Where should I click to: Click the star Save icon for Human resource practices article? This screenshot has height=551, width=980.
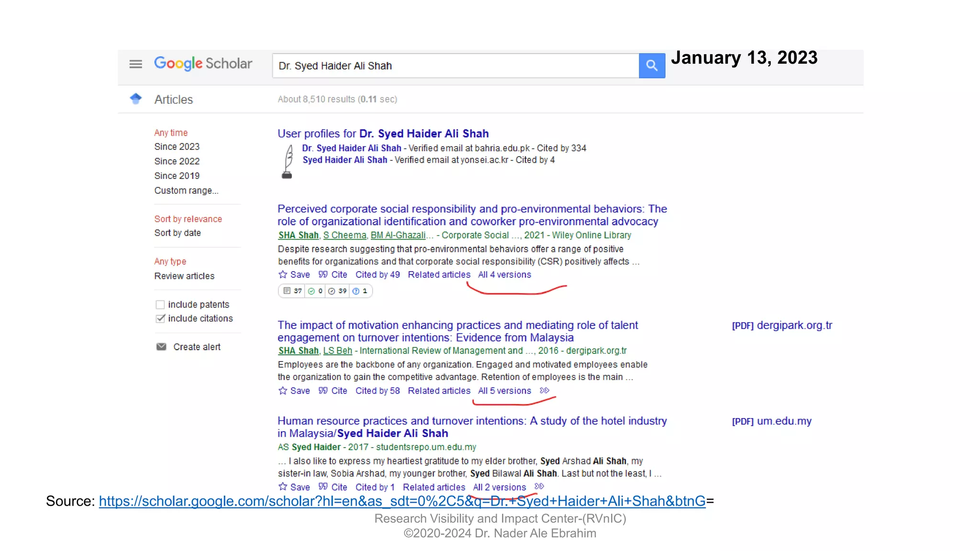click(283, 487)
